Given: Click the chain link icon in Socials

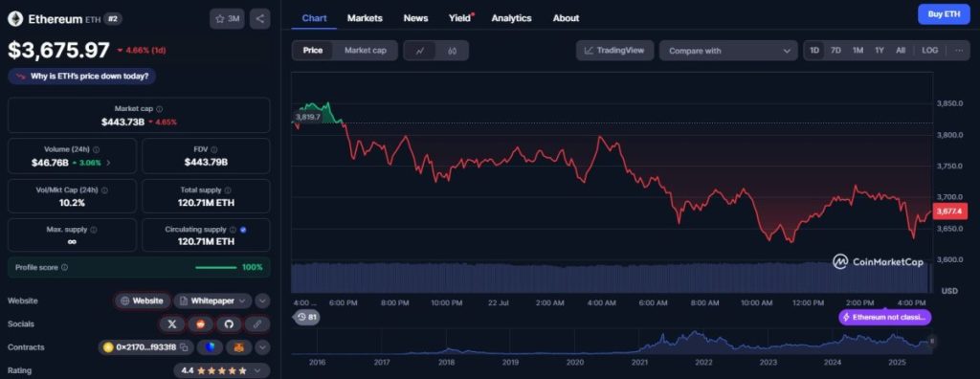Looking at the screenshot, I should [x=256, y=323].
